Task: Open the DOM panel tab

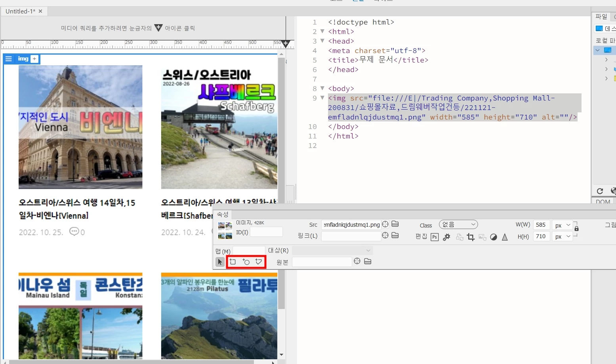Action: click(603, 201)
